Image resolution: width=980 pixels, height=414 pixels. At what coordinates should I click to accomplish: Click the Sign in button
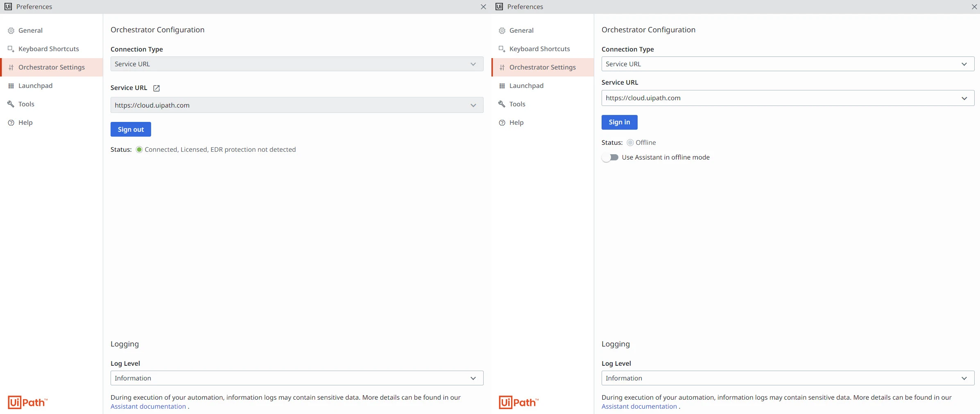pos(619,122)
